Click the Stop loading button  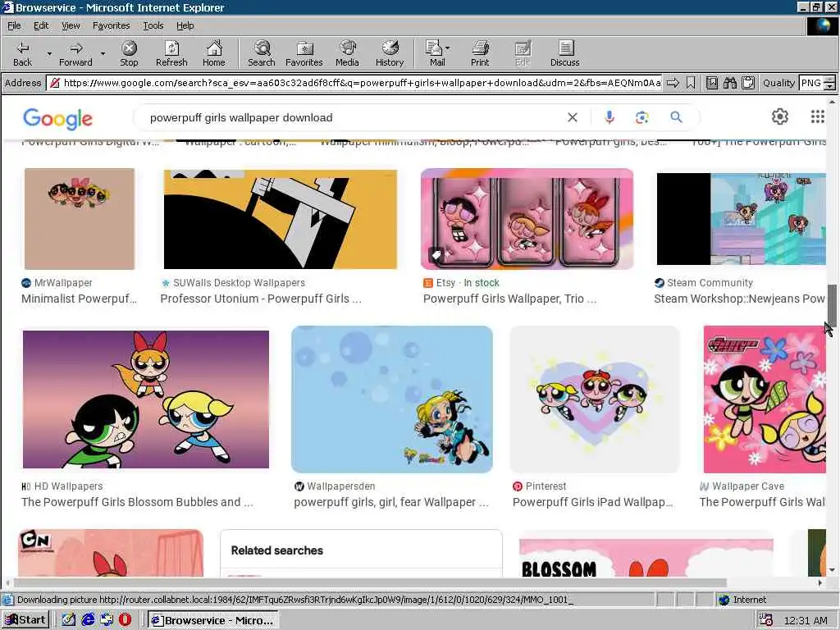129,53
